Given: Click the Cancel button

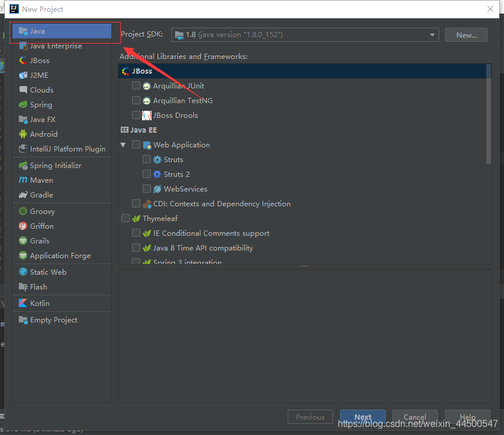Looking at the screenshot, I should [415, 417].
